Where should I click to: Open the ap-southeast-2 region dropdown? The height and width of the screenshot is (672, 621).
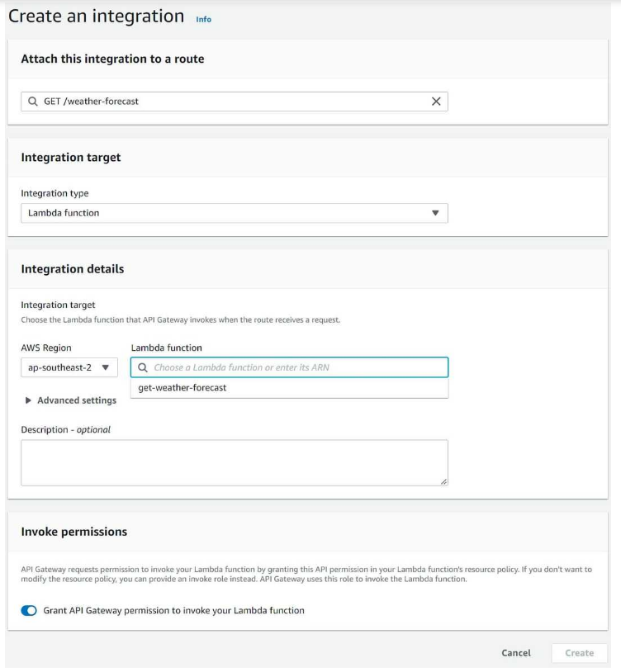click(x=69, y=367)
